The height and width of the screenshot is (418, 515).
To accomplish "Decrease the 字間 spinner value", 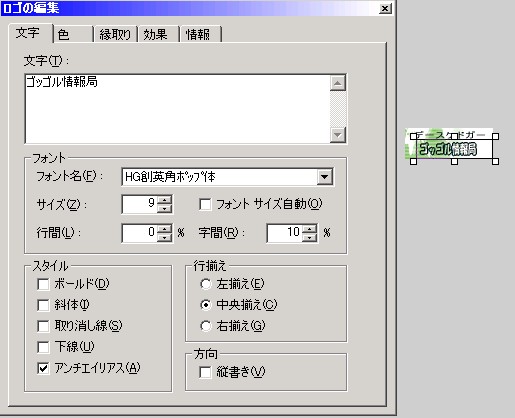I will (x=310, y=237).
